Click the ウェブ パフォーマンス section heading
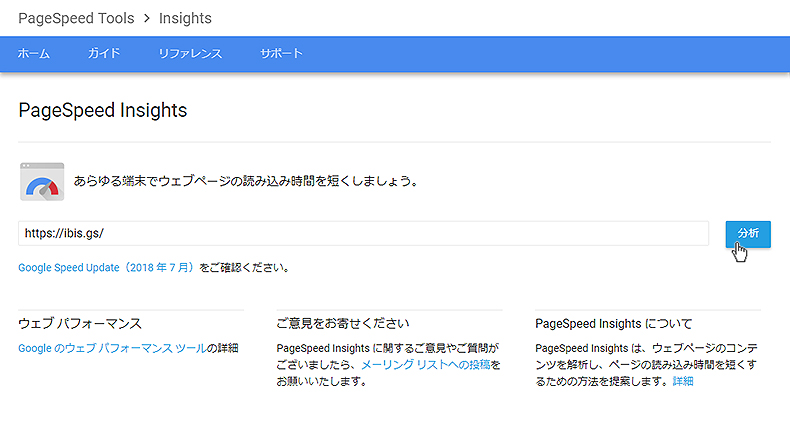The image size is (790, 425). click(80, 323)
